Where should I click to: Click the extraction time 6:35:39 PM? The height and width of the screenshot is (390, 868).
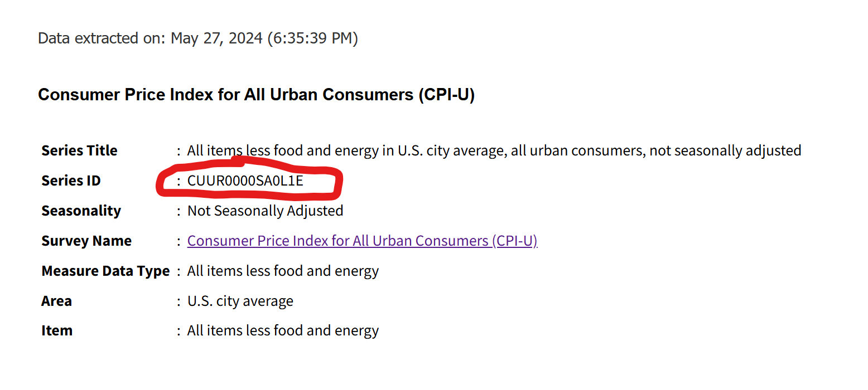click(x=312, y=38)
